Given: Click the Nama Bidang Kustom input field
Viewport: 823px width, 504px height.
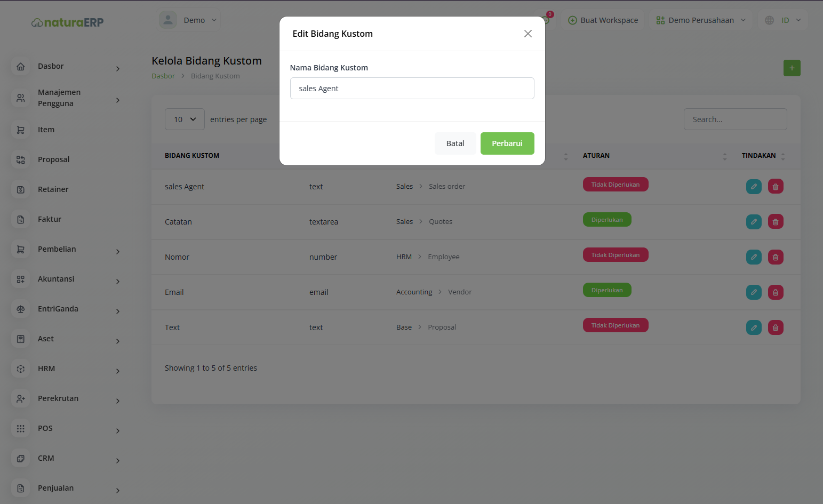Looking at the screenshot, I should [x=412, y=89].
